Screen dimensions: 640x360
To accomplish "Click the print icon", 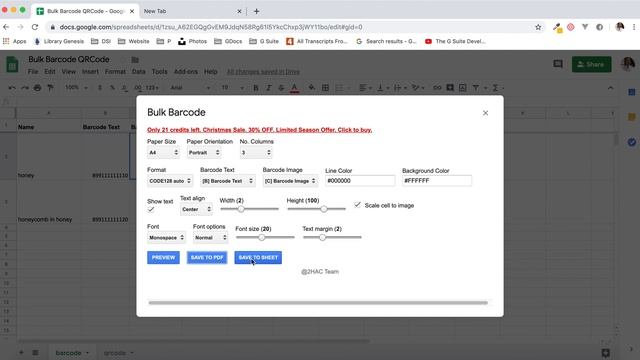I will [38, 88].
